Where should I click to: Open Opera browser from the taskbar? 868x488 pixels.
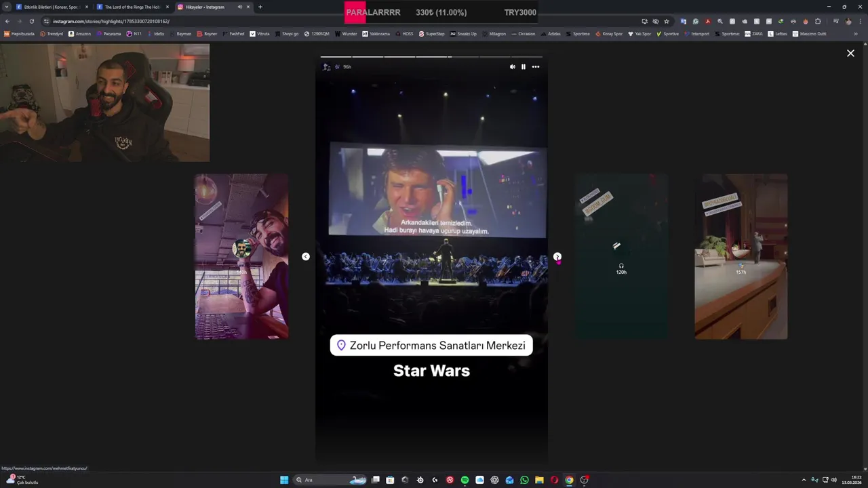click(554, 480)
